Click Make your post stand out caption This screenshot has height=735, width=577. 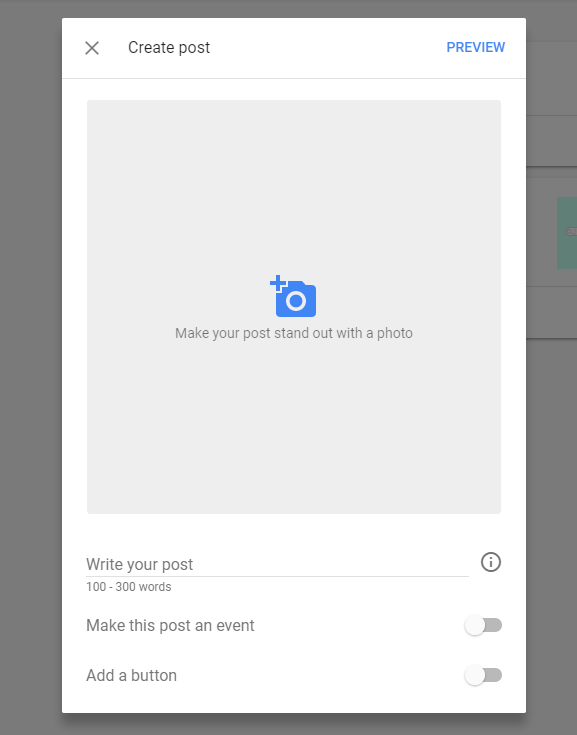tap(294, 333)
